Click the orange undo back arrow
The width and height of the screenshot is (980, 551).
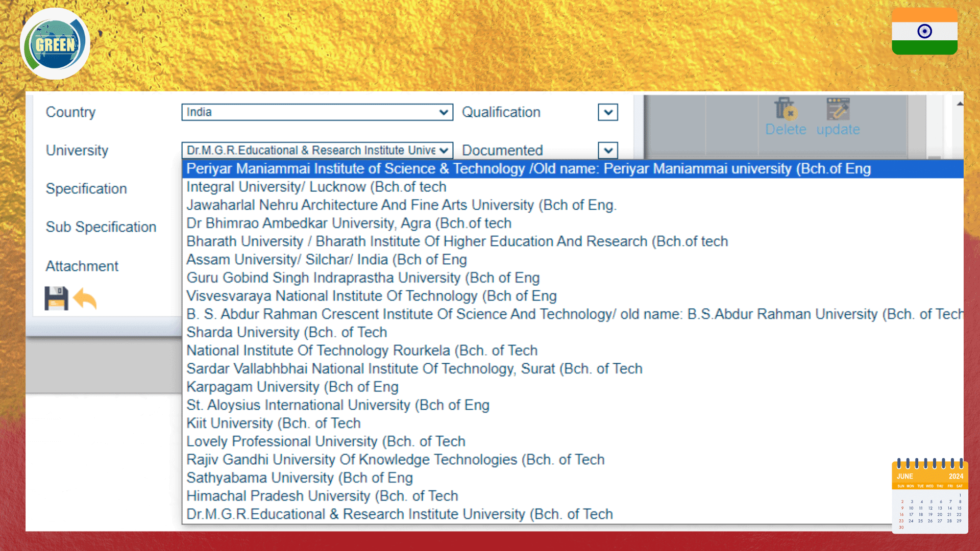tap(85, 298)
